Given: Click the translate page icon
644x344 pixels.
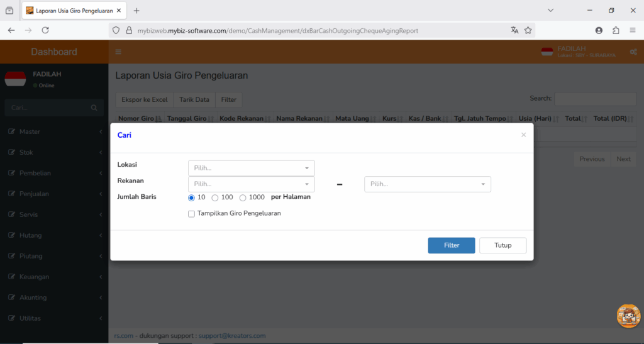Looking at the screenshot, I should pyautogui.click(x=514, y=30).
